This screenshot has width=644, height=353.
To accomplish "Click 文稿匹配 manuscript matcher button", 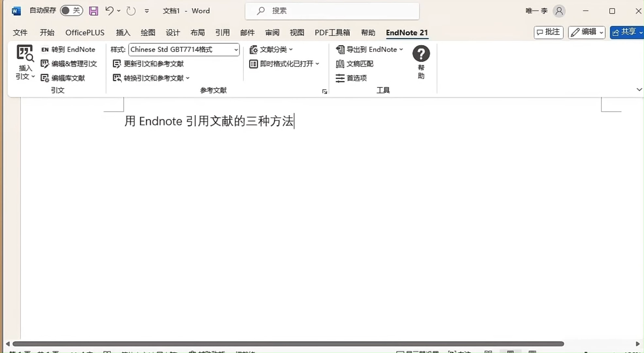I will 355,64.
